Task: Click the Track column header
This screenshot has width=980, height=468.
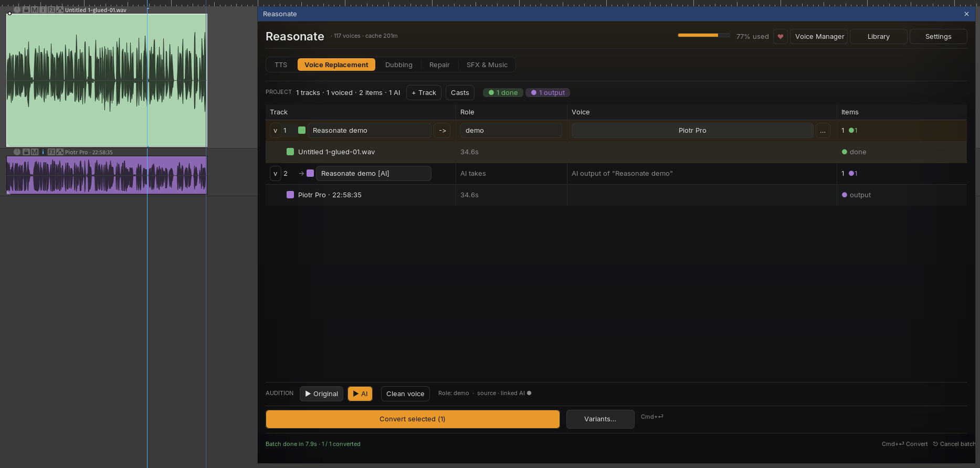Action: [x=279, y=112]
